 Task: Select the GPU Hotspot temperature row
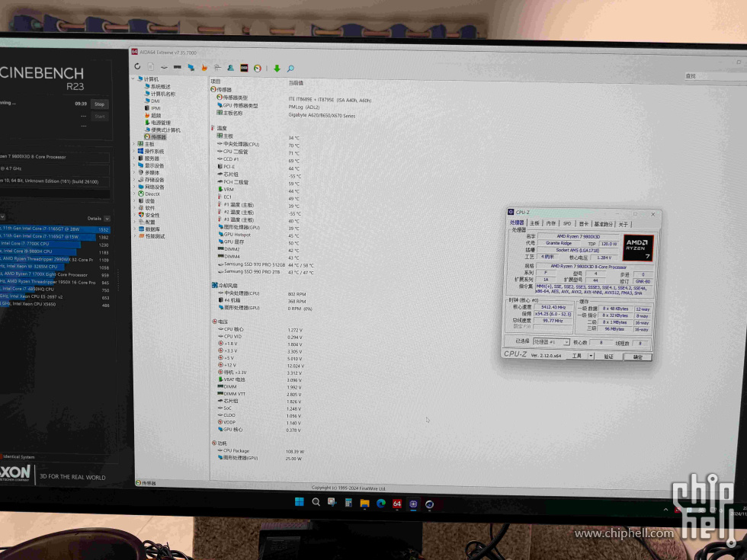pyautogui.click(x=258, y=235)
